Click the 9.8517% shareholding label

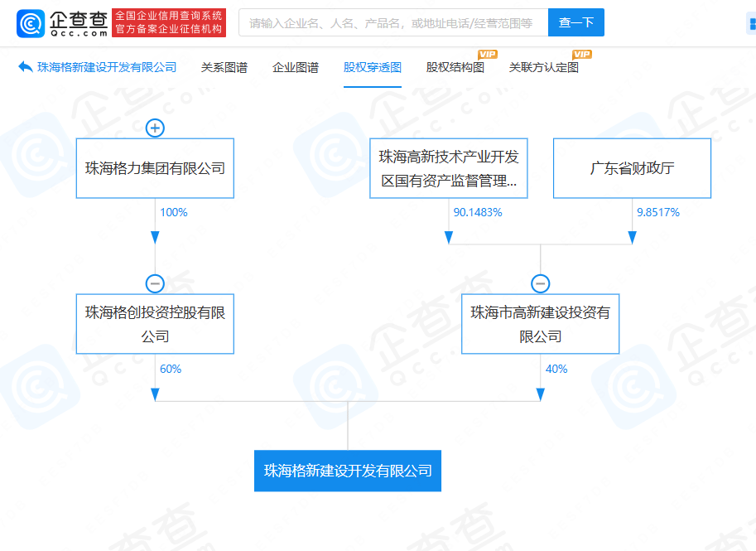click(x=658, y=212)
